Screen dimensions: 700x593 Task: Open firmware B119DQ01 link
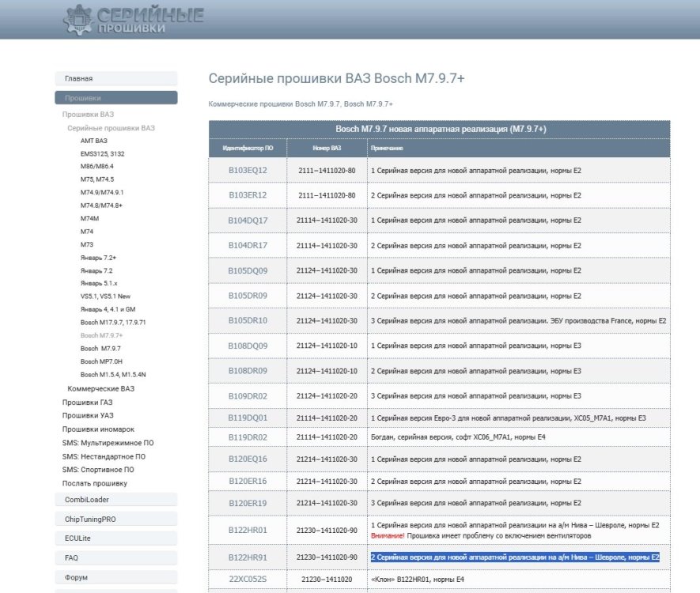tap(248, 418)
